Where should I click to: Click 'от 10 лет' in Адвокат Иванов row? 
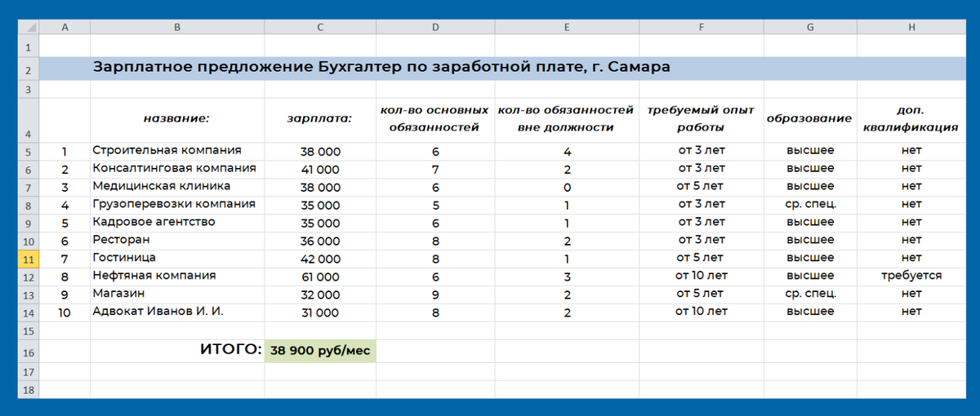click(701, 312)
